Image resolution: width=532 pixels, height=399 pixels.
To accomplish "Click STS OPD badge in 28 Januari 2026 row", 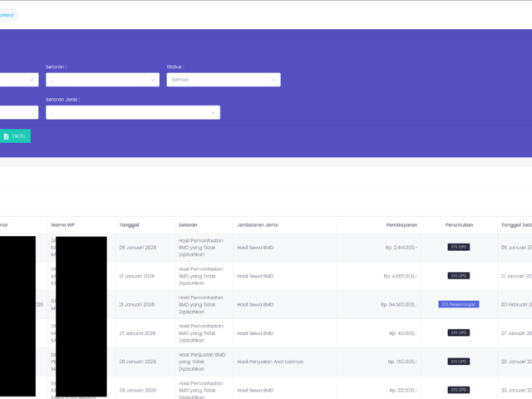I will click(x=459, y=362).
